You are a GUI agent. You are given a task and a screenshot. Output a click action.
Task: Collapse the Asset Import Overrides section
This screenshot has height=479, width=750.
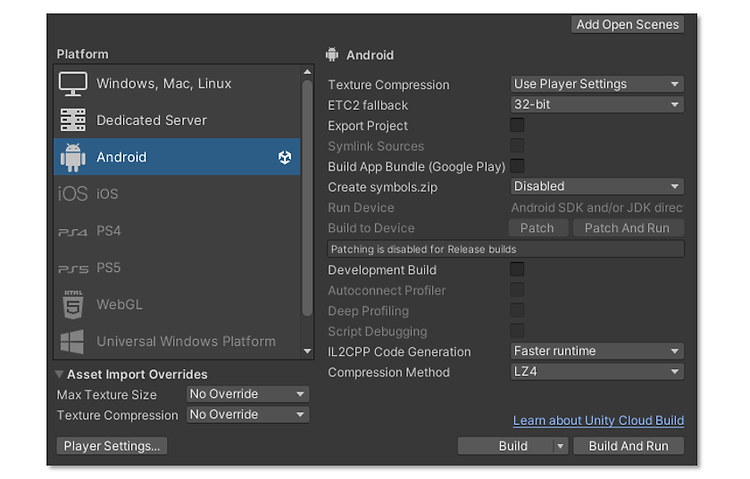pyautogui.click(x=59, y=374)
